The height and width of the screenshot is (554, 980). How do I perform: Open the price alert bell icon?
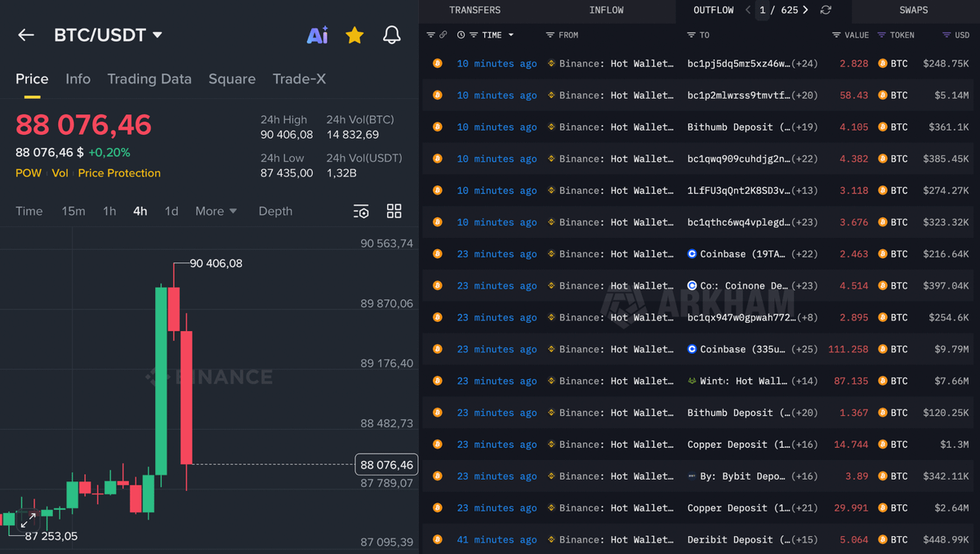coord(392,35)
